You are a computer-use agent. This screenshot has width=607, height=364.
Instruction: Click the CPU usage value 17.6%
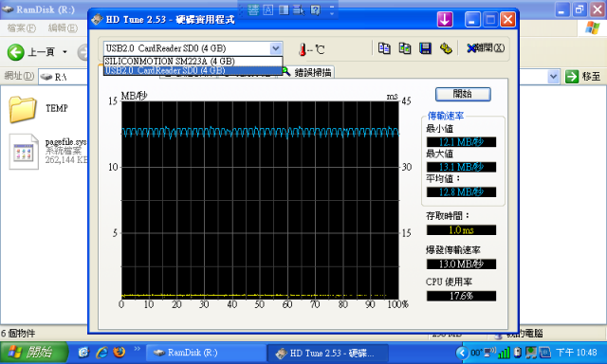(462, 296)
